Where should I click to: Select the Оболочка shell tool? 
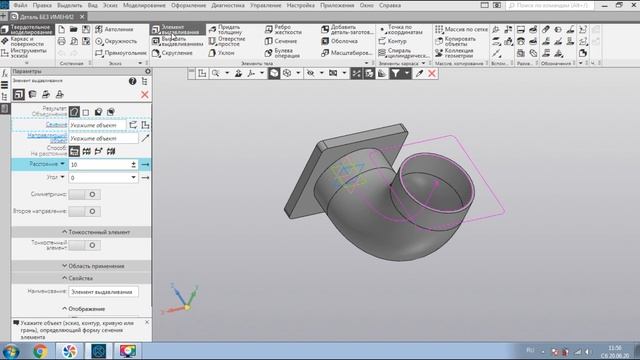(340, 41)
